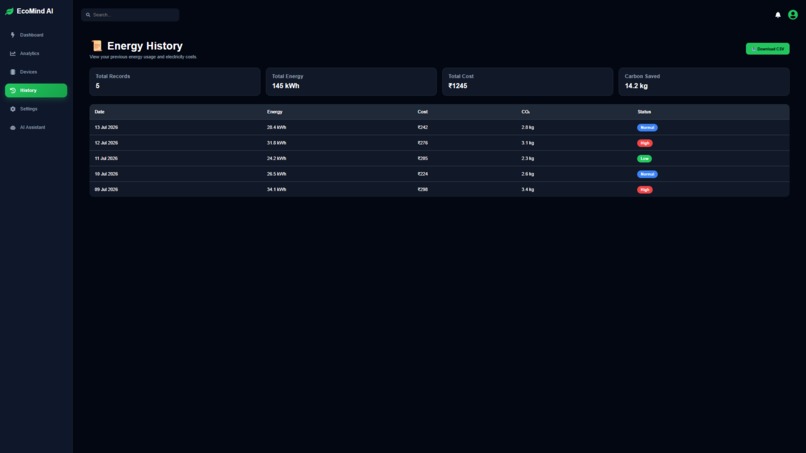The image size is (806, 453).
Task: Go to Dashboard in the sidebar
Action: (x=36, y=35)
